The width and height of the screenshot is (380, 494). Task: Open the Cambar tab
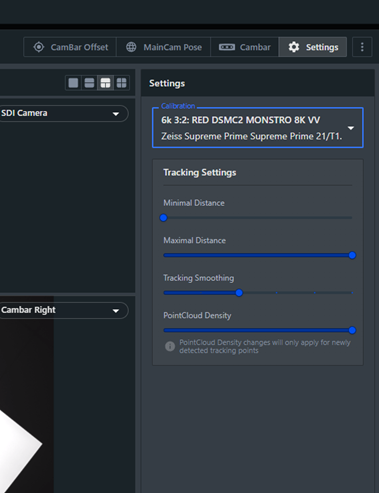tap(244, 47)
